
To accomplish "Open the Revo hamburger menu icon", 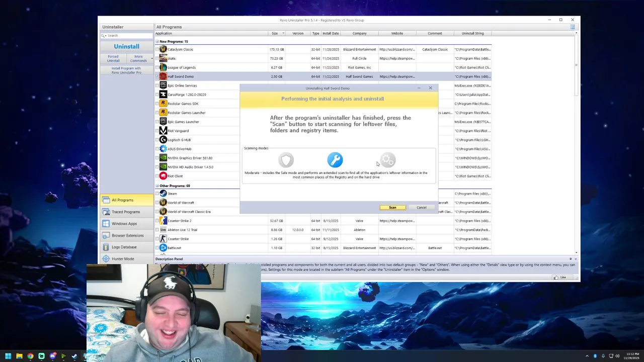I will [573, 27].
